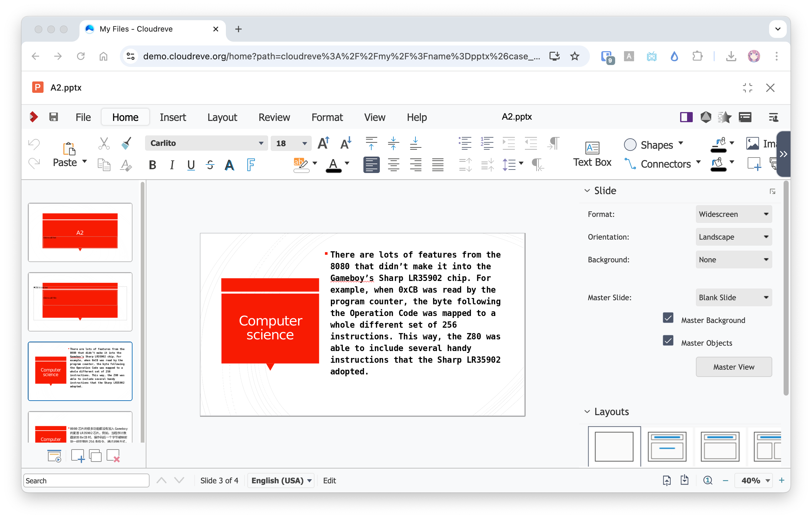Click the unordered bullet list icon

(x=465, y=143)
